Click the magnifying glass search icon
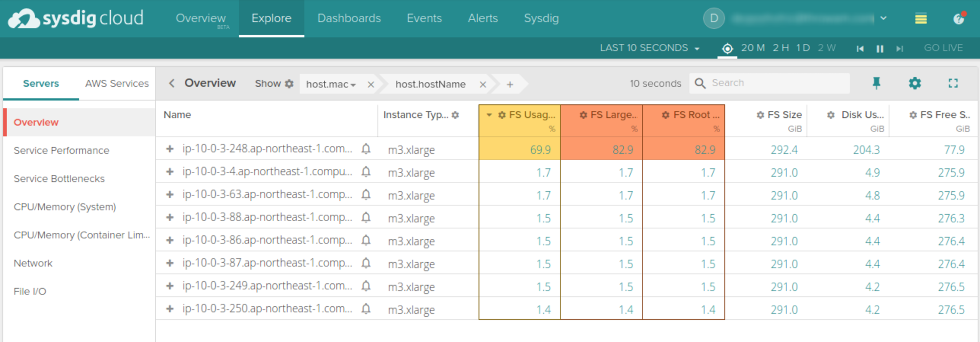 pyautogui.click(x=700, y=83)
